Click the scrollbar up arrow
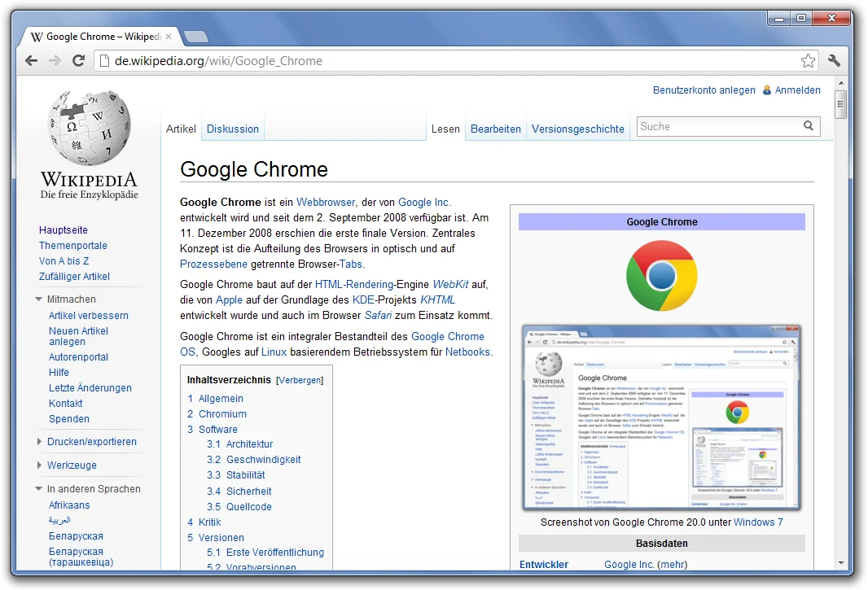The height and width of the screenshot is (590, 868). tap(841, 83)
